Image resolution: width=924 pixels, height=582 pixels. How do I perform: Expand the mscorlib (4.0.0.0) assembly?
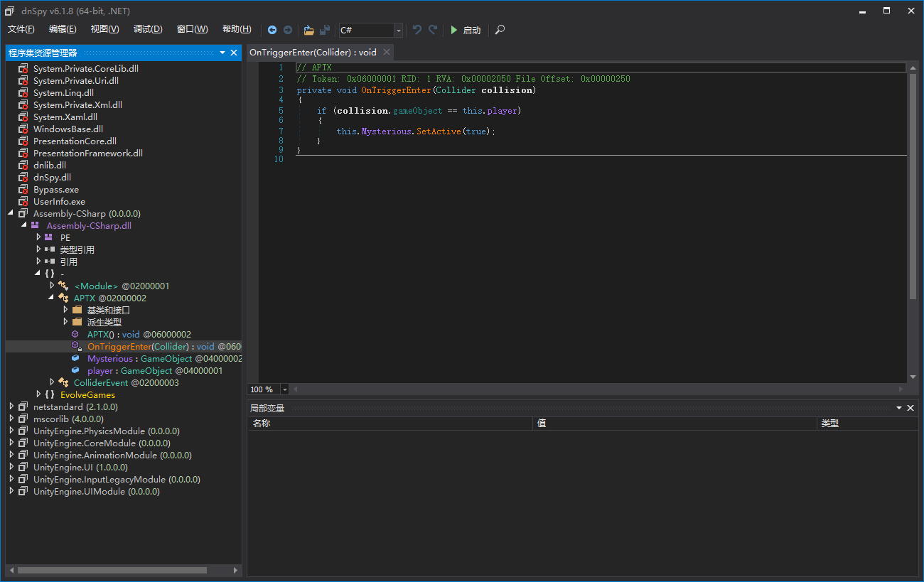click(x=11, y=419)
